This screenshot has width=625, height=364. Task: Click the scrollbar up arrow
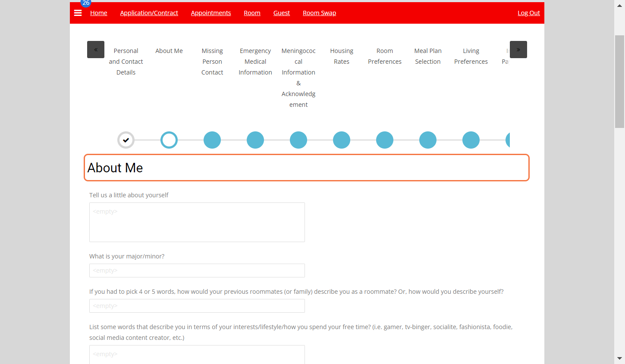coord(619,5)
